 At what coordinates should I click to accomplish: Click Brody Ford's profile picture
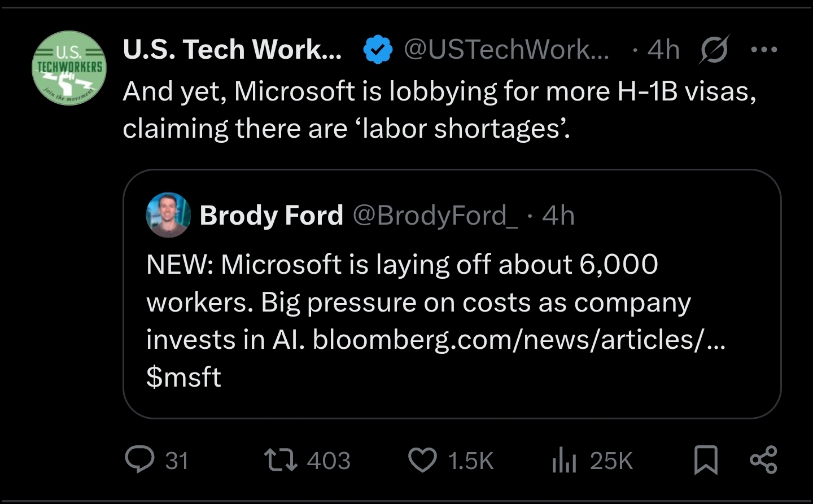click(x=168, y=215)
